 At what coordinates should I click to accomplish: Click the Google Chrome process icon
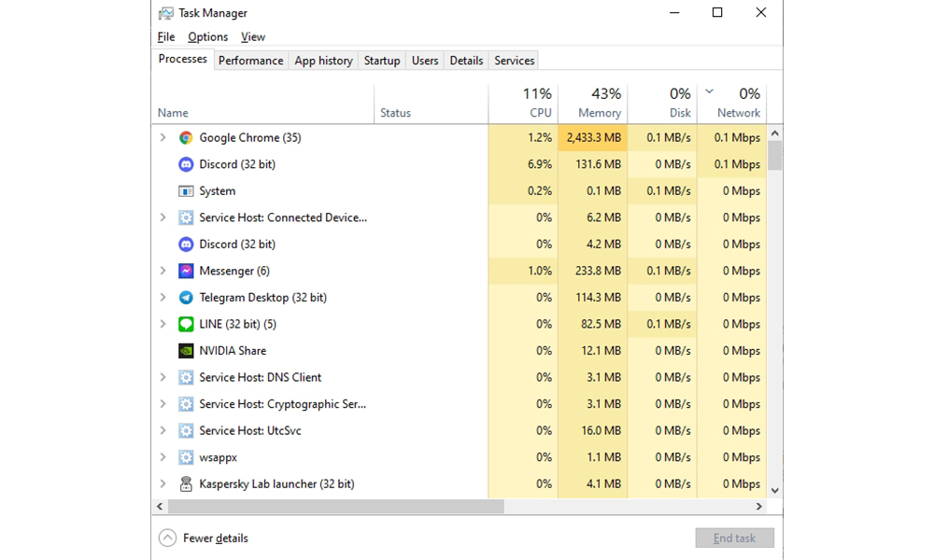pyautogui.click(x=186, y=138)
